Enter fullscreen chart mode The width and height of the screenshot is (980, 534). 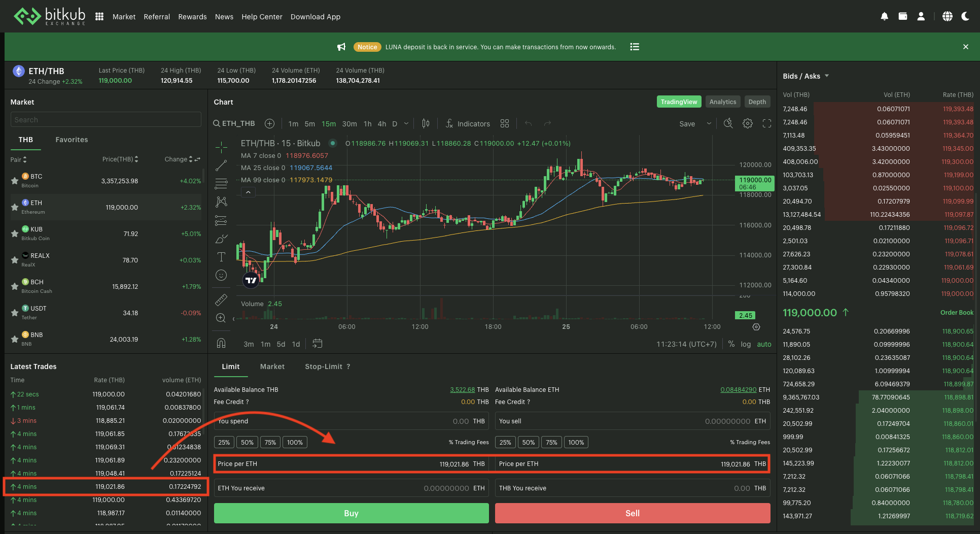pyautogui.click(x=767, y=123)
